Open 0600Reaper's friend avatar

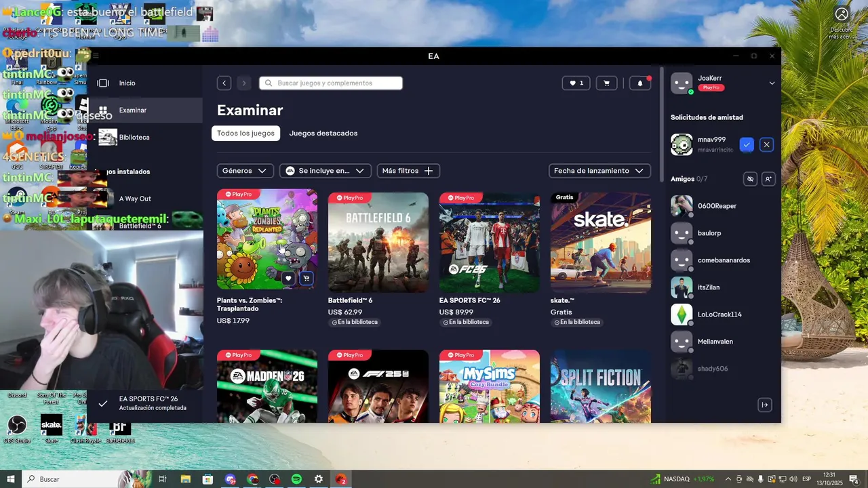tap(682, 206)
